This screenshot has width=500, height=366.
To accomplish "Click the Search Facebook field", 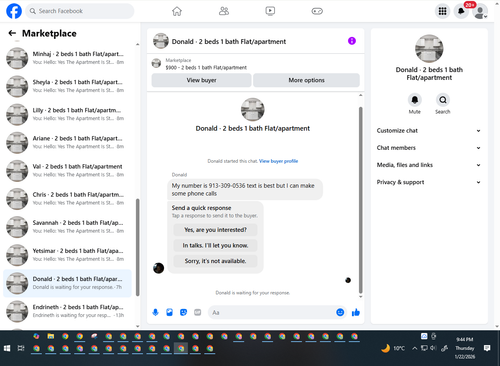I will coord(80,11).
